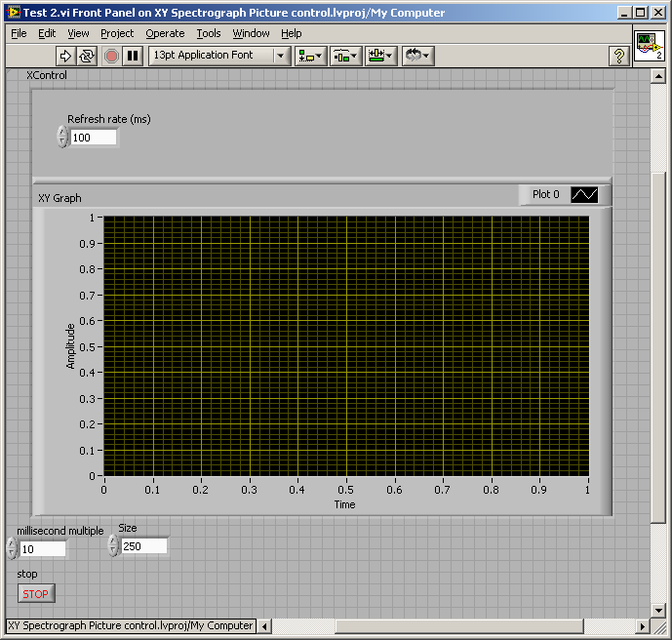672x640 pixels.
Task: Click the Refresh rate increment/decrement stepper
Action: (62, 138)
